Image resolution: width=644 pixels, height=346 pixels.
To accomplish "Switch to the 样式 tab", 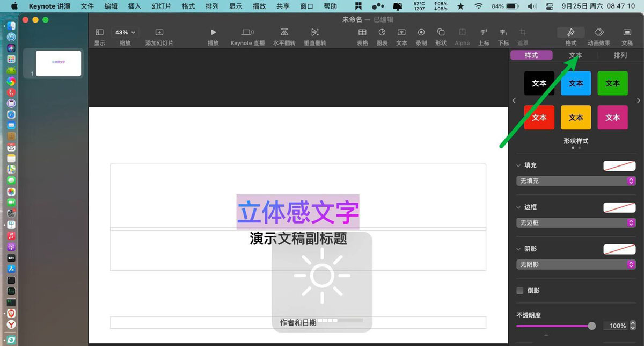I will click(531, 55).
